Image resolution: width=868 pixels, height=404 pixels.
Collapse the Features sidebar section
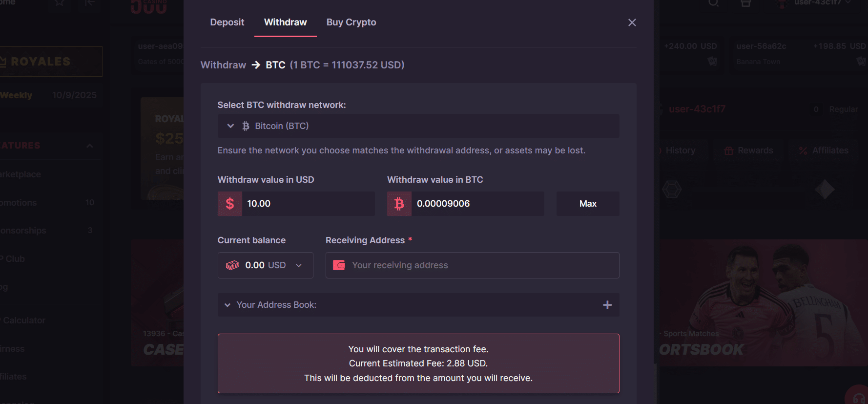90,146
